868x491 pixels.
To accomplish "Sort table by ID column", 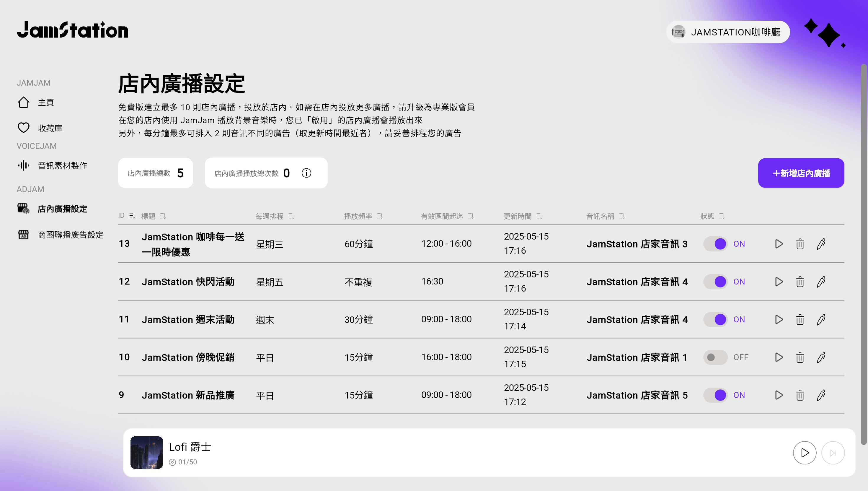I will tap(132, 216).
